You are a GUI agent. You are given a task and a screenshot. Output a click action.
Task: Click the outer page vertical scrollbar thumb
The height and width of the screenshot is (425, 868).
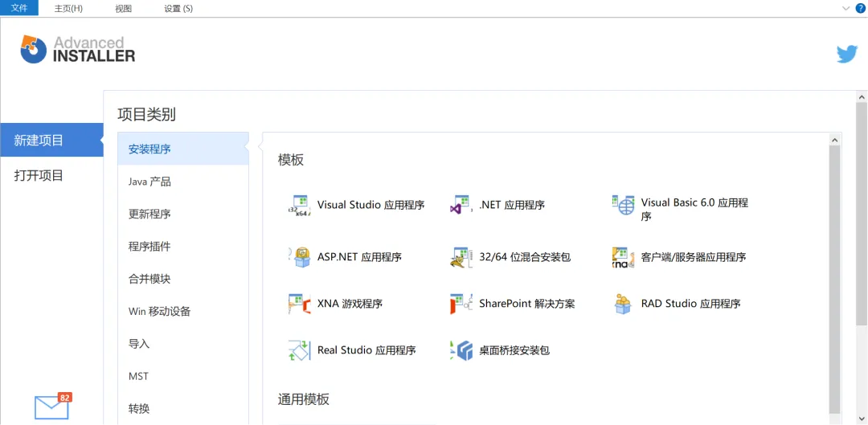tap(862, 214)
